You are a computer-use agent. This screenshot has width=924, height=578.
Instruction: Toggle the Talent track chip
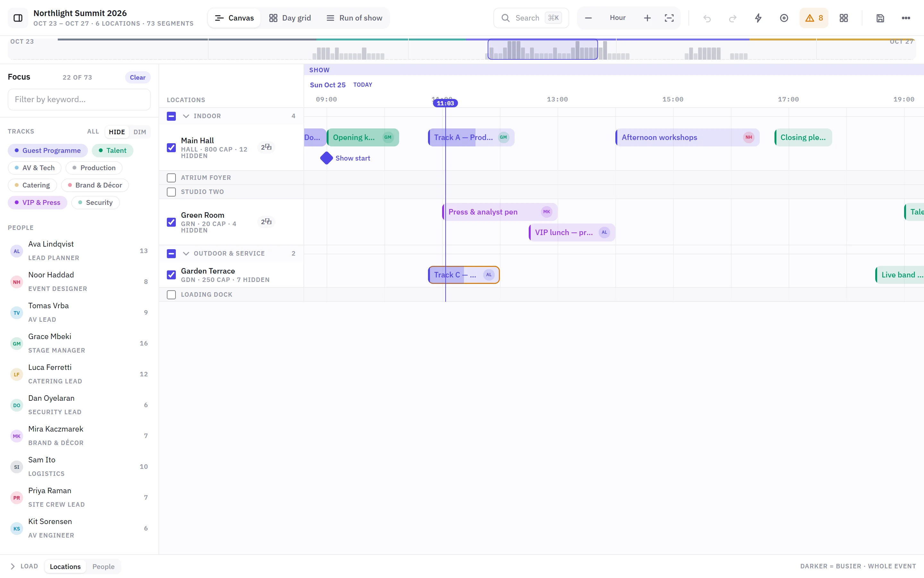[x=112, y=151]
